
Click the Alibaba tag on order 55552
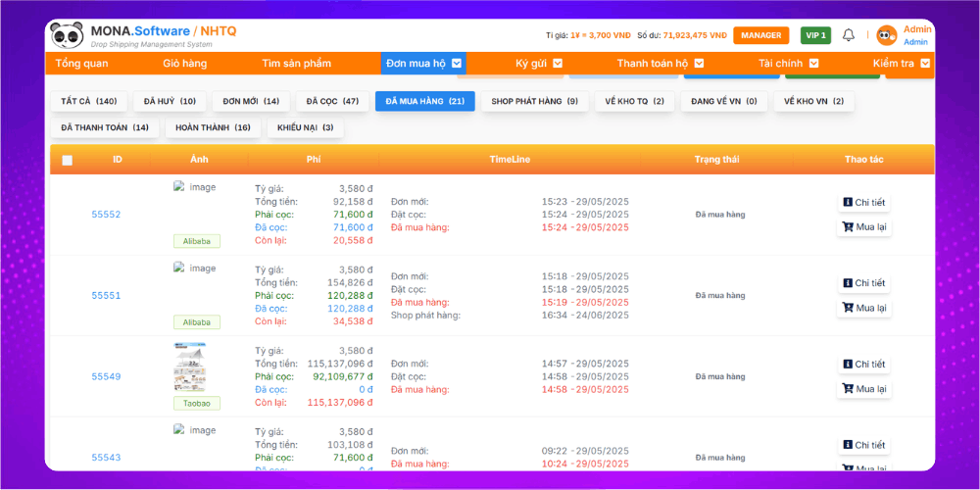197,241
